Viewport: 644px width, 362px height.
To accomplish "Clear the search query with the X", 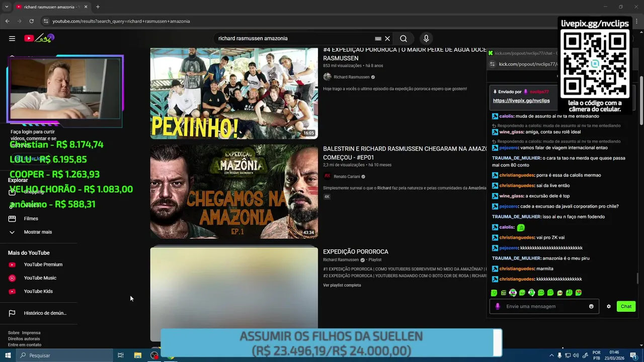I will 387,39.
